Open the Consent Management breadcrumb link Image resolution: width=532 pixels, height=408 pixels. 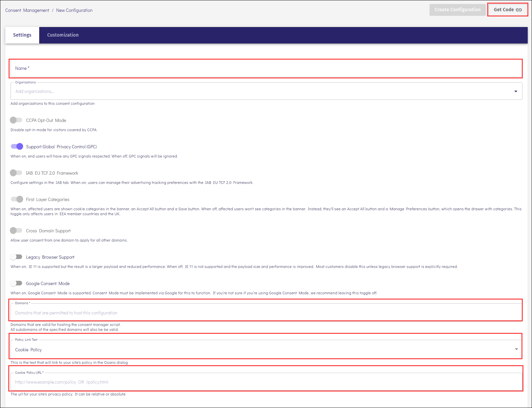point(27,10)
